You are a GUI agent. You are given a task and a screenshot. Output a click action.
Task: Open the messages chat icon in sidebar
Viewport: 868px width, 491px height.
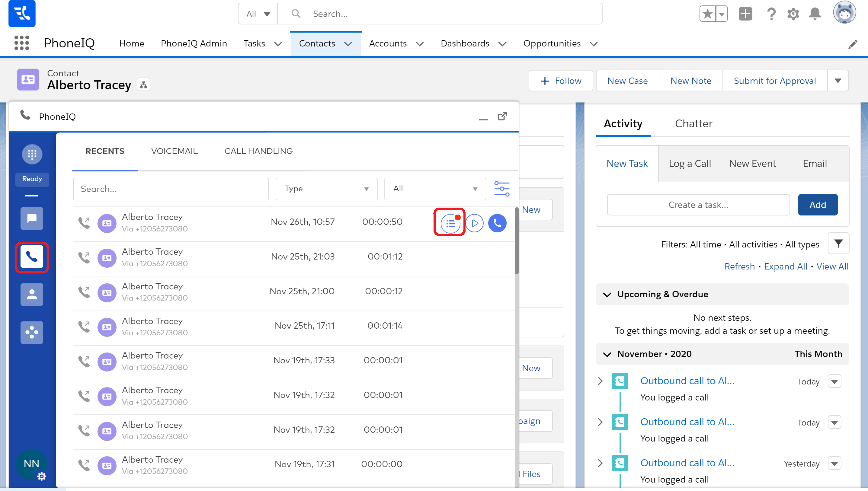pyautogui.click(x=32, y=218)
